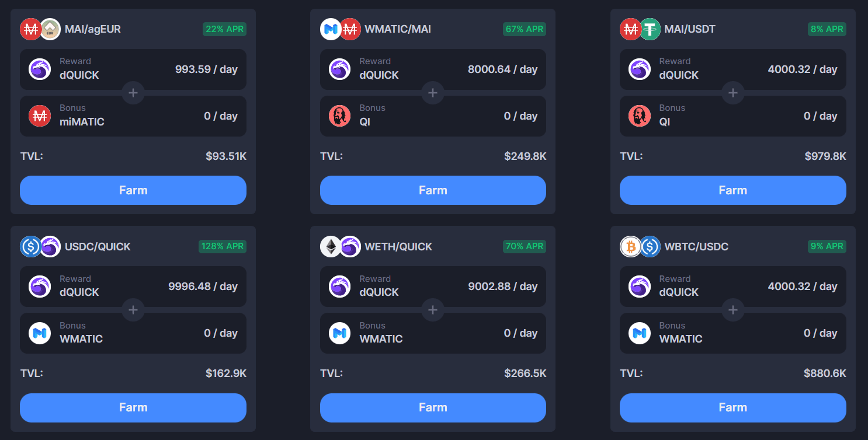Click the WETH/QUICK pair title
The height and width of the screenshot is (440, 868).
tap(398, 247)
